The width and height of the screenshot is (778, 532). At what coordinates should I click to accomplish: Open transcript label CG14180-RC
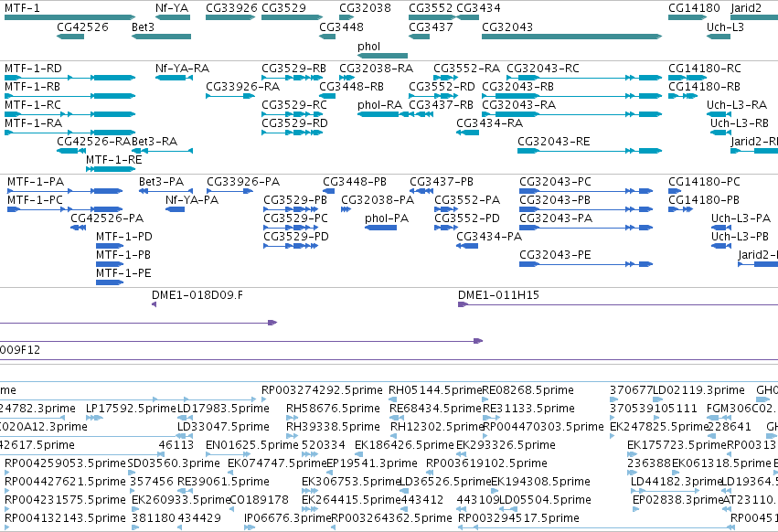pyautogui.click(x=705, y=68)
